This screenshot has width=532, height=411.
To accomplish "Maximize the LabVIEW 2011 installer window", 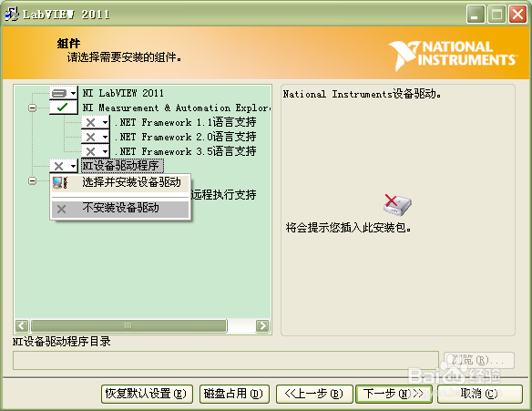I will (x=496, y=15).
